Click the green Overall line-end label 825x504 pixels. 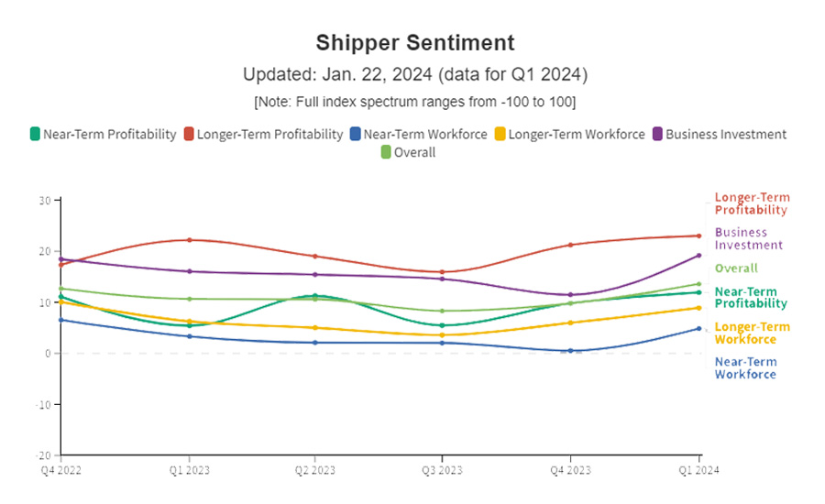pos(736,268)
